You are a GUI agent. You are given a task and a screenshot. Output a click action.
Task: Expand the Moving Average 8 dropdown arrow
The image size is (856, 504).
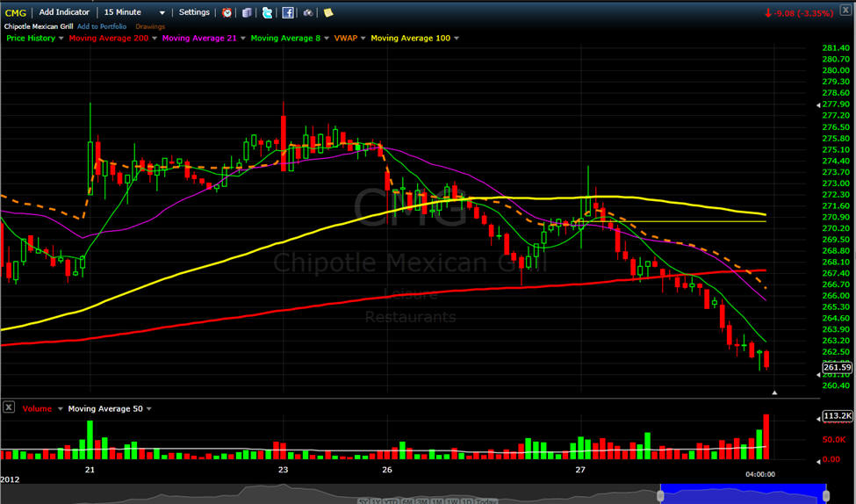[x=327, y=39]
